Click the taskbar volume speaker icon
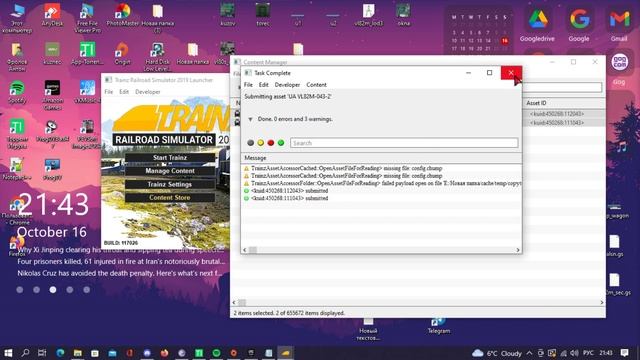The width and height of the screenshot is (640, 360). [x=574, y=353]
